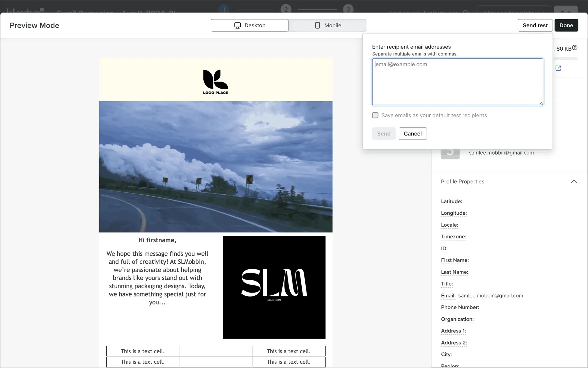Image resolution: width=588 pixels, height=368 pixels.
Task: Click the mobile phone icon
Action: [318, 25]
